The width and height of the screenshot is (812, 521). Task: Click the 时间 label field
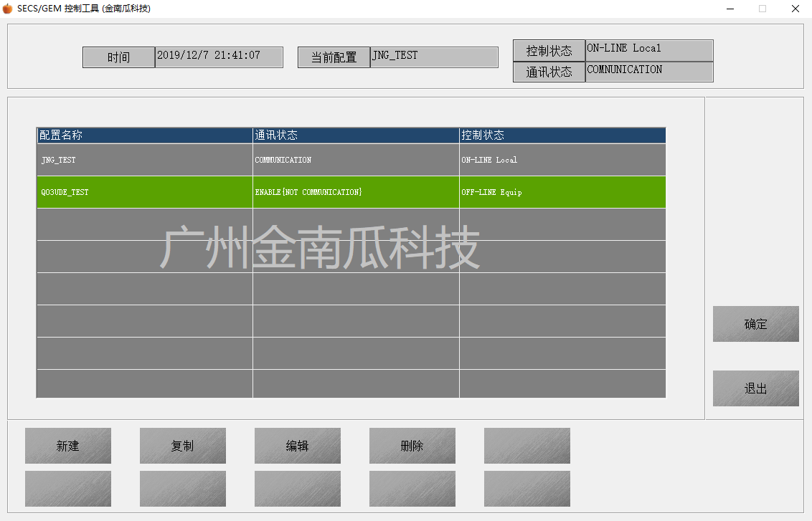coord(118,57)
